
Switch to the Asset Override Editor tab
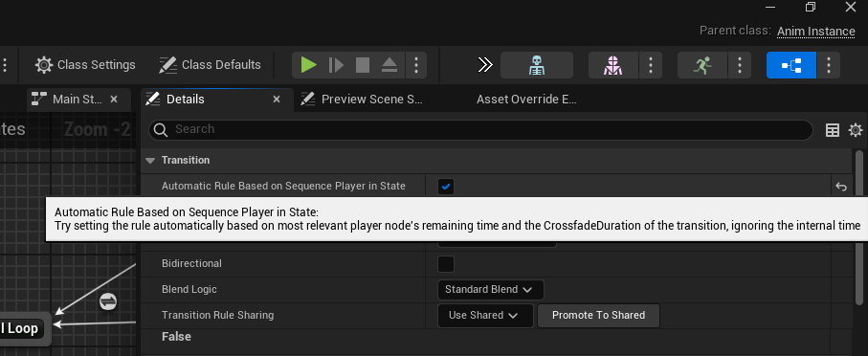pyautogui.click(x=526, y=100)
